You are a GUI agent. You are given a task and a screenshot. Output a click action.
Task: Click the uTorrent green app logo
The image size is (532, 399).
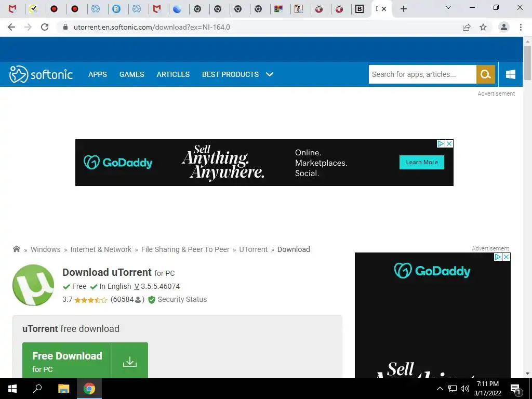point(33,285)
